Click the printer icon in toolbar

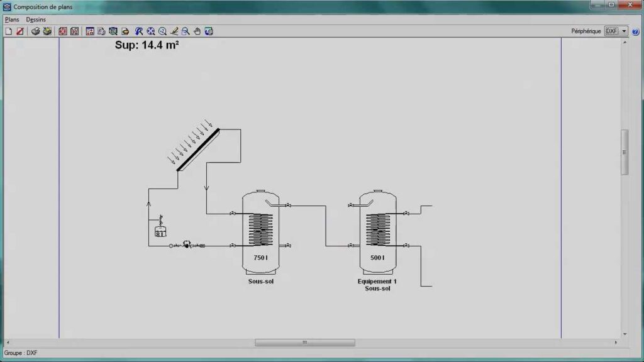point(36,31)
